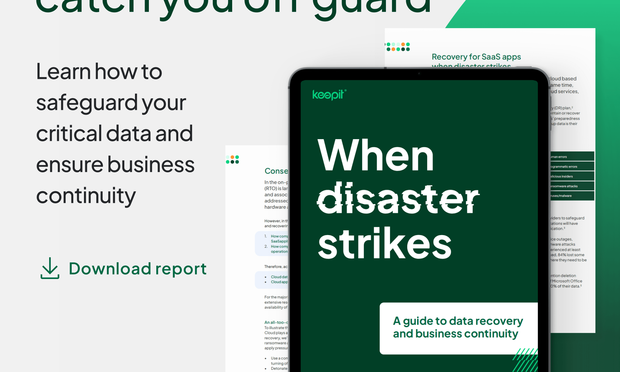Click the 'When disaster strikes' title

(x=398, y=199)
